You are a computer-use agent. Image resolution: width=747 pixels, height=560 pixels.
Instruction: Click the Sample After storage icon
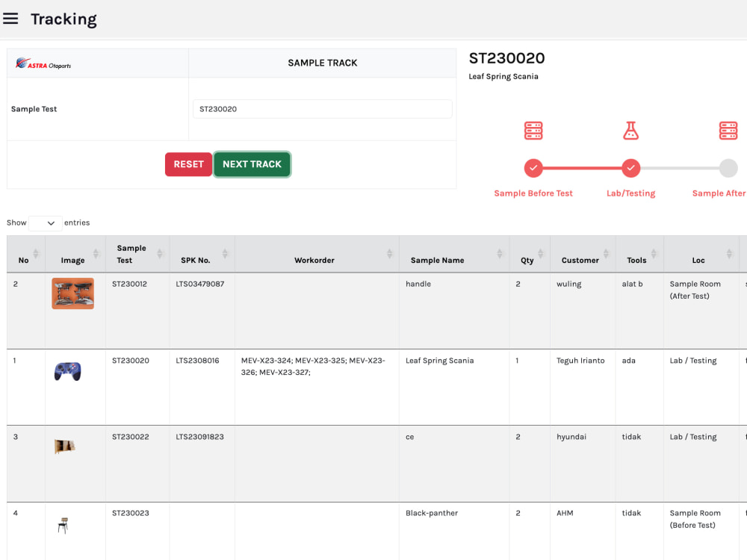[x=728, y=131]
